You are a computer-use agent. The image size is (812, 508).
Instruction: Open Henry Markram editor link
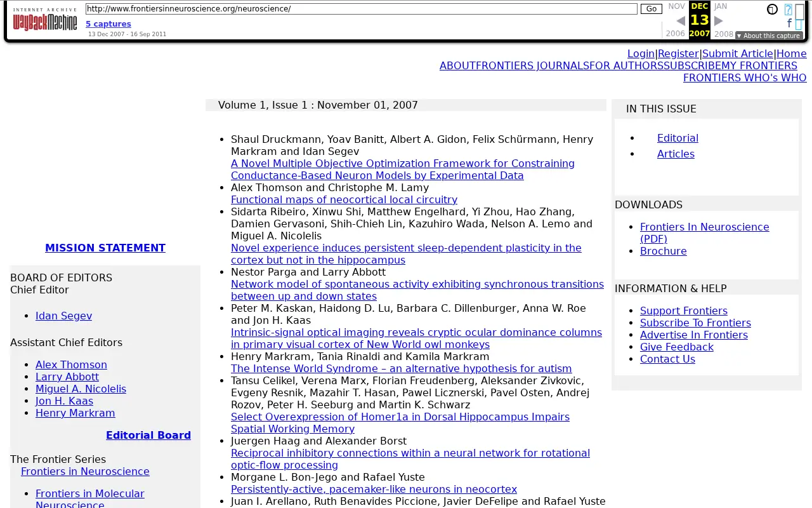click(75, 413)
